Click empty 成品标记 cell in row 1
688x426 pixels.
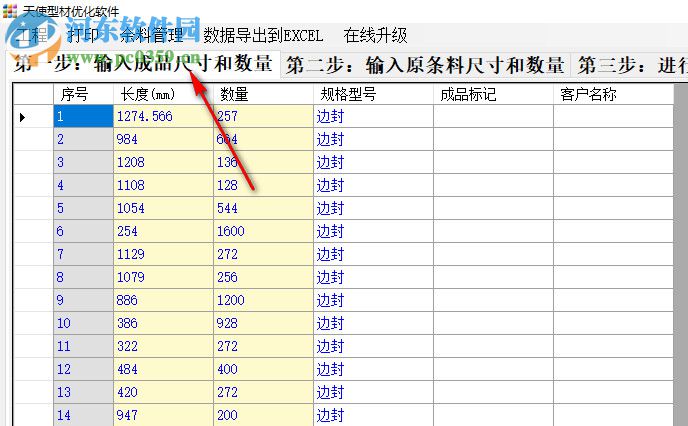[493, 116]
